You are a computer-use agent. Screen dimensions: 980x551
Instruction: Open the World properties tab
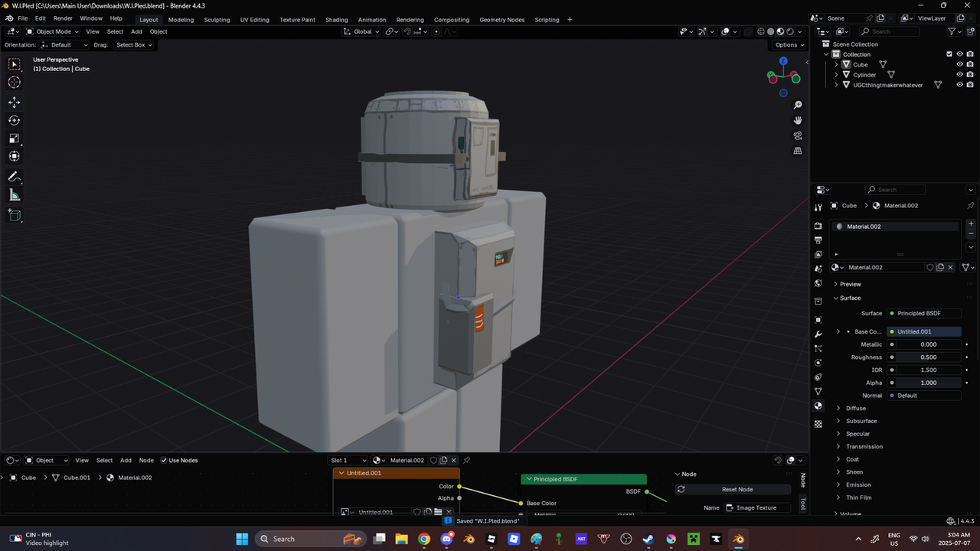[x=818, y=283]
